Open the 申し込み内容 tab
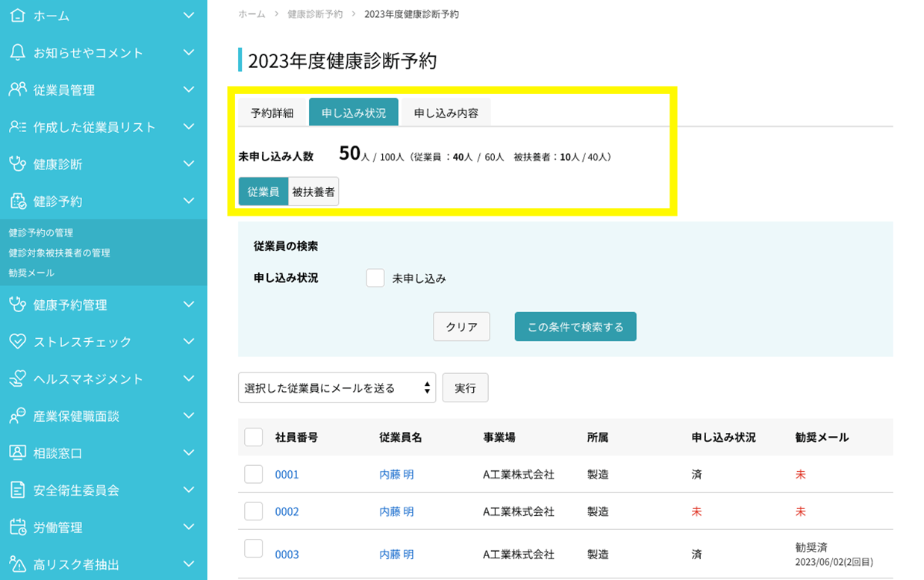The height and width of the screenshot is (580, 924). pyautogui.click(x=446, y=113)
